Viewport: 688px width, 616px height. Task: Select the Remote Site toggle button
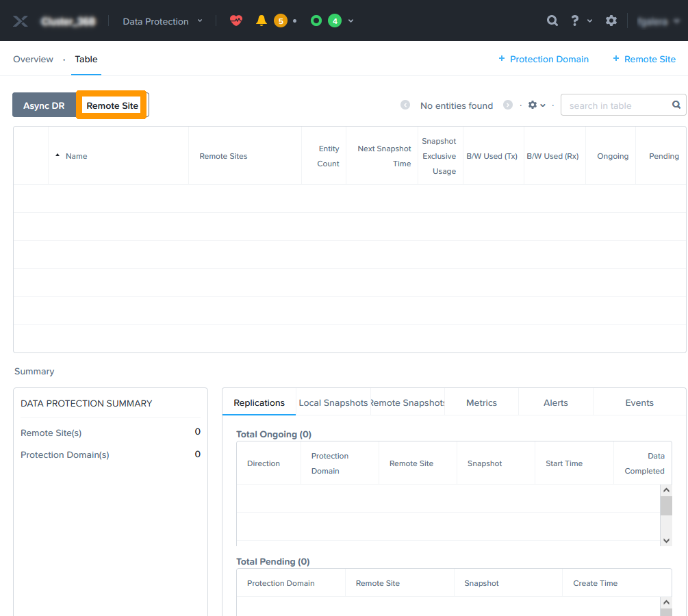click(112, 105)
